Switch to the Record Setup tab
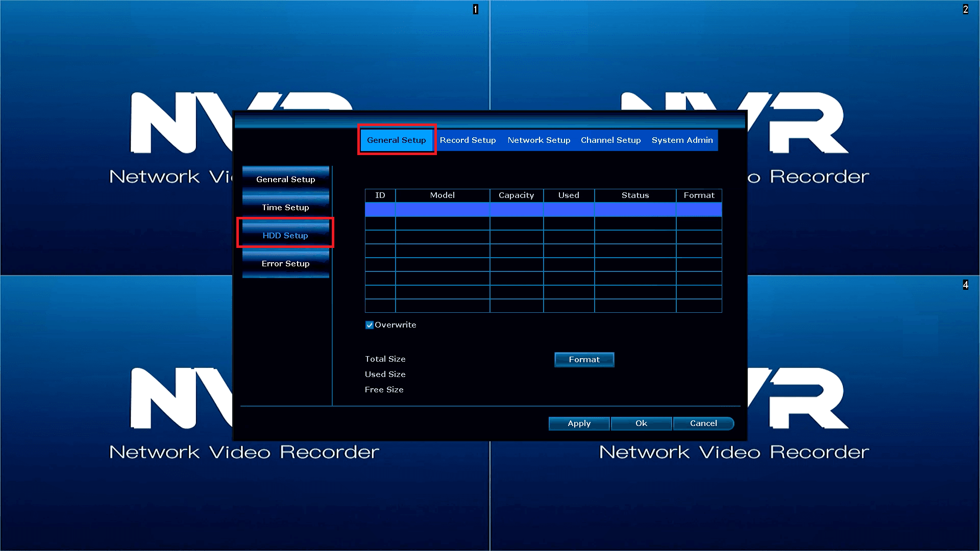The width and height of the screenshot is (980, 551). [468, 140]
